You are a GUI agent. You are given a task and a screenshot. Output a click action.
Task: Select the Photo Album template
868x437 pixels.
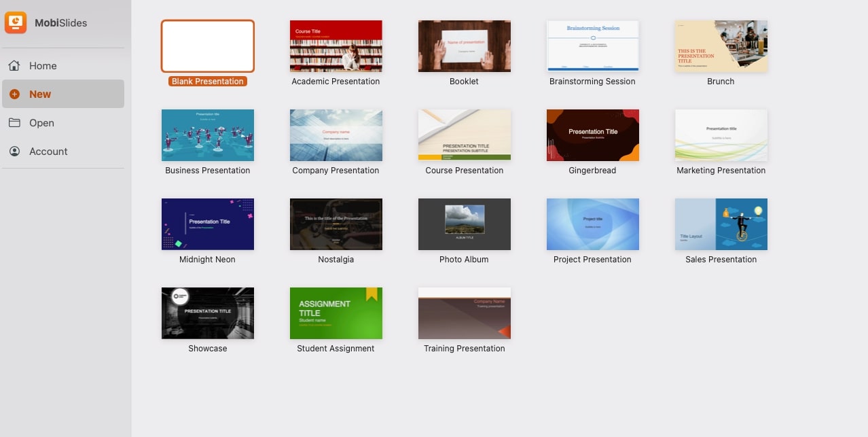coord(464,224)
